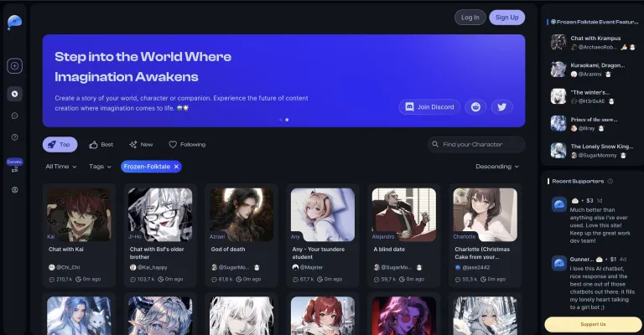644x335 pixels.
Task: Switch to the New tab
Action: 141,144
